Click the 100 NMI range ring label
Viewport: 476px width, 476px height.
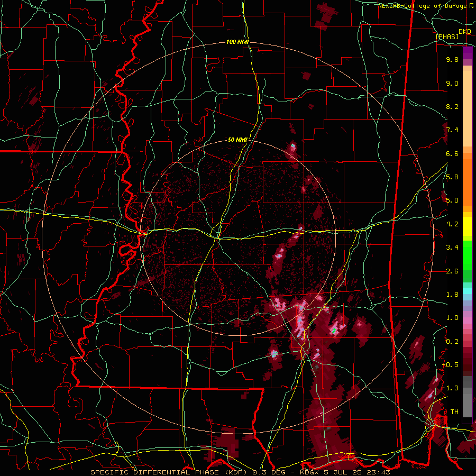click(x=237, y=42)
